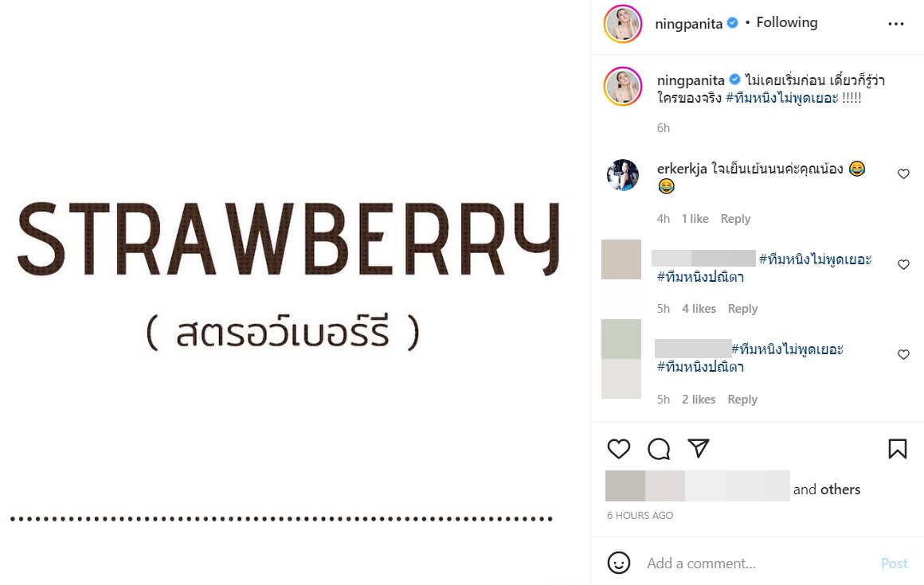Open the emoji picker smiley icon
Viewport: 924px width, 585px height.
pyautogui.click(x=619, y=564)
